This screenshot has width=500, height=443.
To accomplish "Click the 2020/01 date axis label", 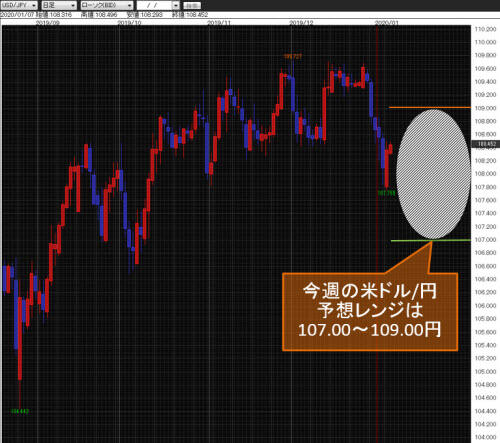I will pyautogui.click(x=387, y=23).
